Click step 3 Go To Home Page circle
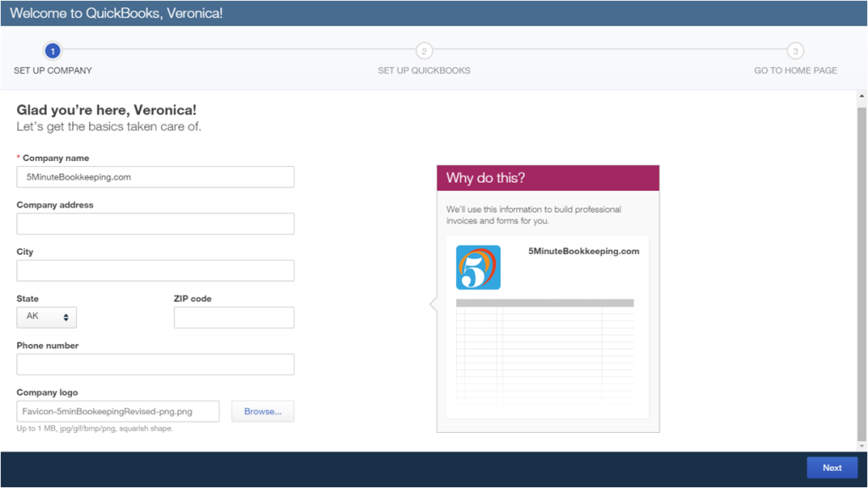868x488 pixels. [795, 51]
